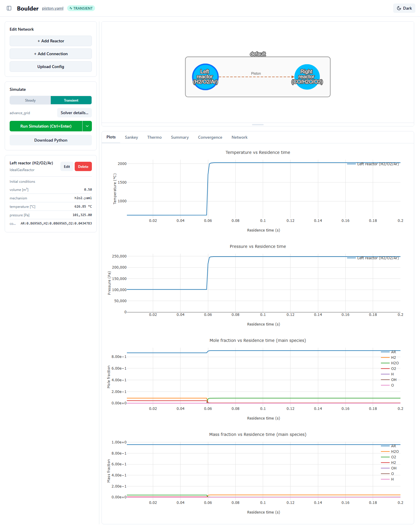Click the Add Reactor button
The width and height of the screenshot is (420, 529).
[x=51, y=41]
